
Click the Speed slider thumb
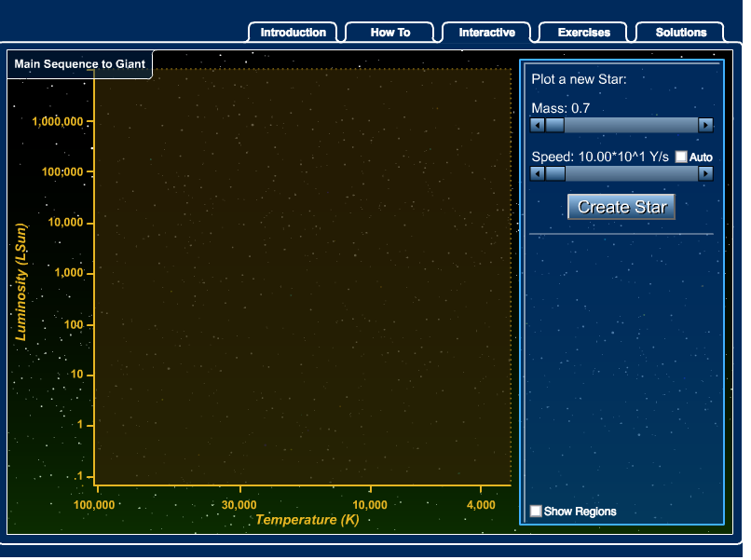(556, 173)
